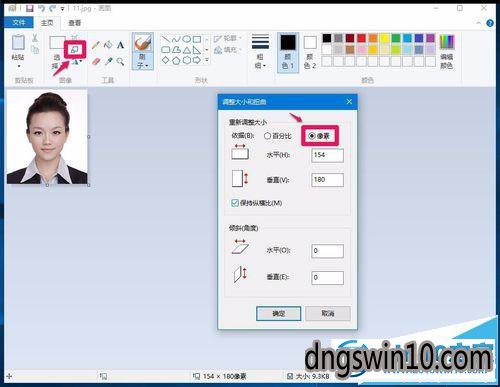The height and width of the screenshot is (387, 500).
Task: Select the 颜色 1 Color 1 button
Action: [288, 53]
